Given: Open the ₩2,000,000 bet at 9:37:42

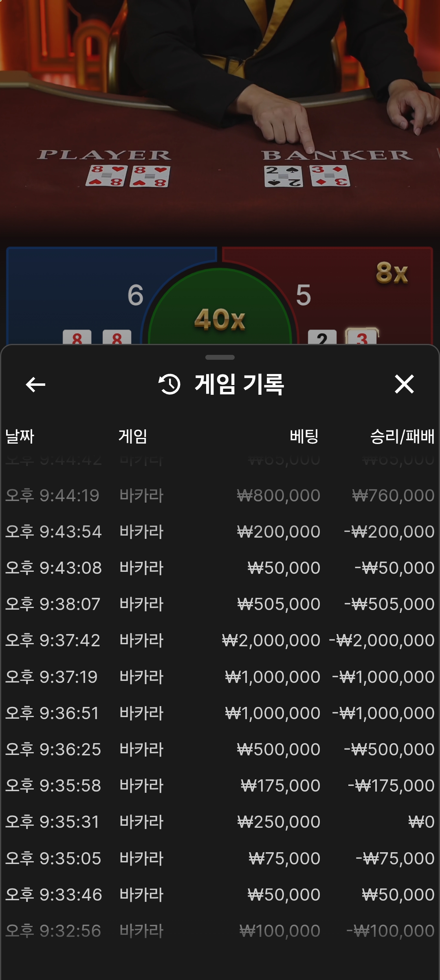Looking at the screenshot, I should [220, 640].
